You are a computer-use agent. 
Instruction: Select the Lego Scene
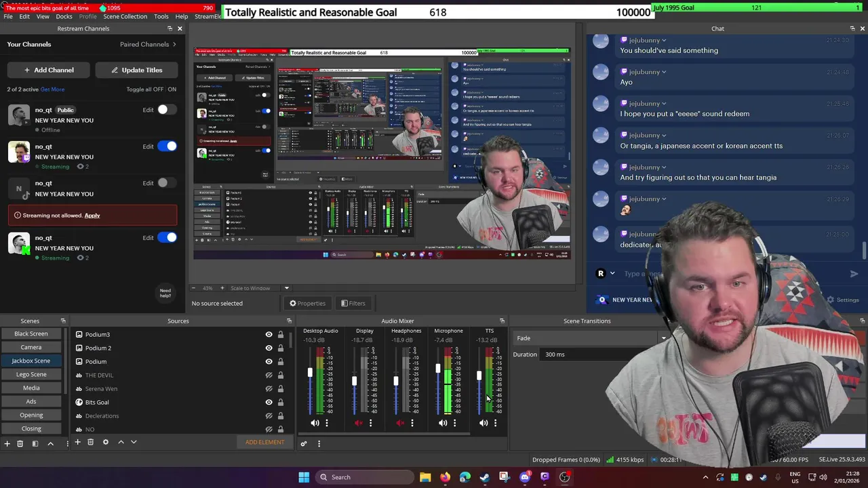click(31, 374)
